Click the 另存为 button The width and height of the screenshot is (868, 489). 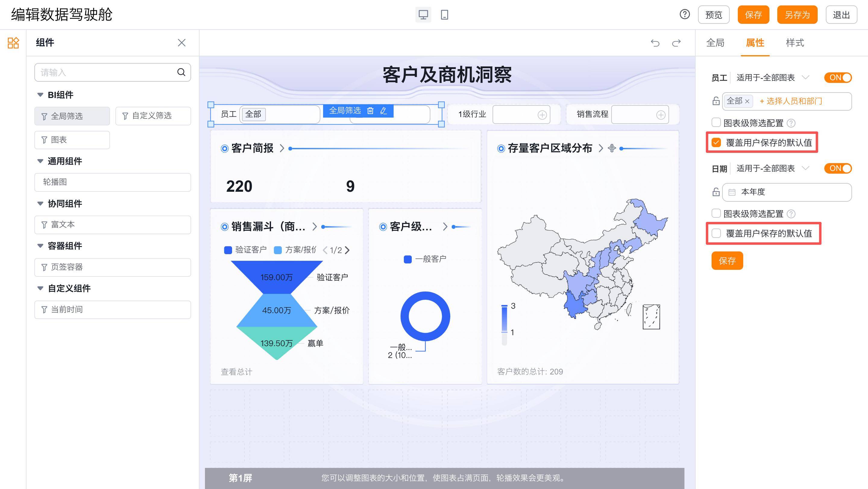pyautogui.click(x=797, y=14)
